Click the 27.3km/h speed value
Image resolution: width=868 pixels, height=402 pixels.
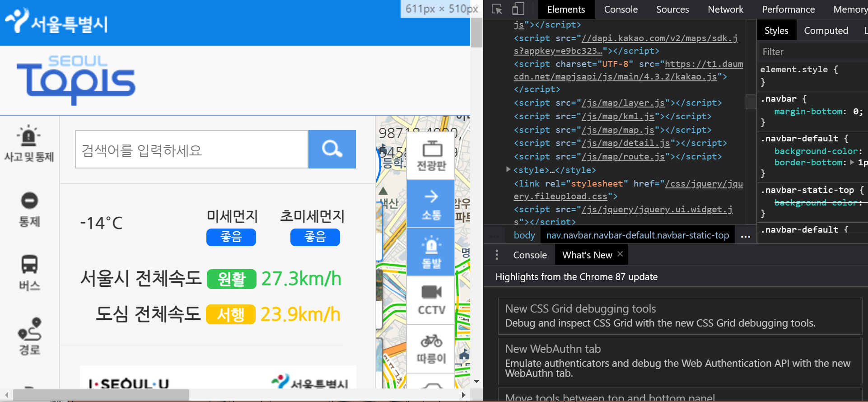[x=301, y=279]
